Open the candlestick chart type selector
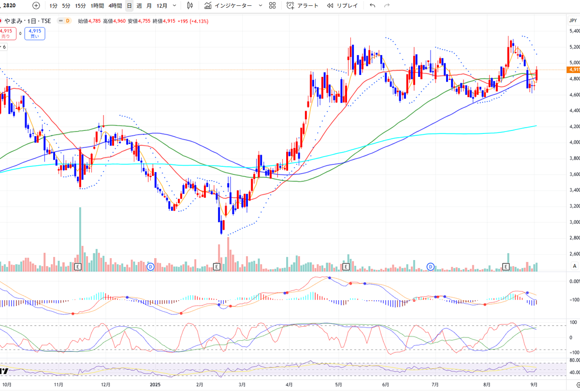The width and height of the screenshot is (580, 392). click(x=190, y=6)
